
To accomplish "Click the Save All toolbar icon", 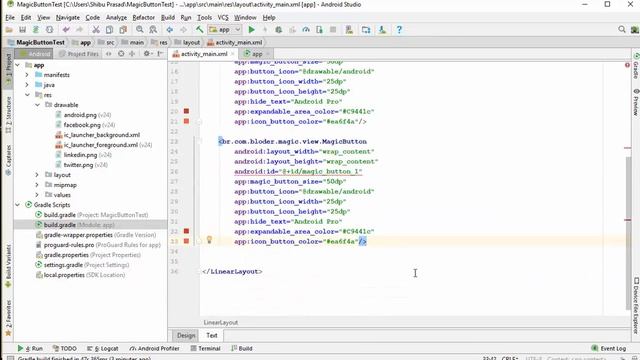I will [x=22, y=30].
